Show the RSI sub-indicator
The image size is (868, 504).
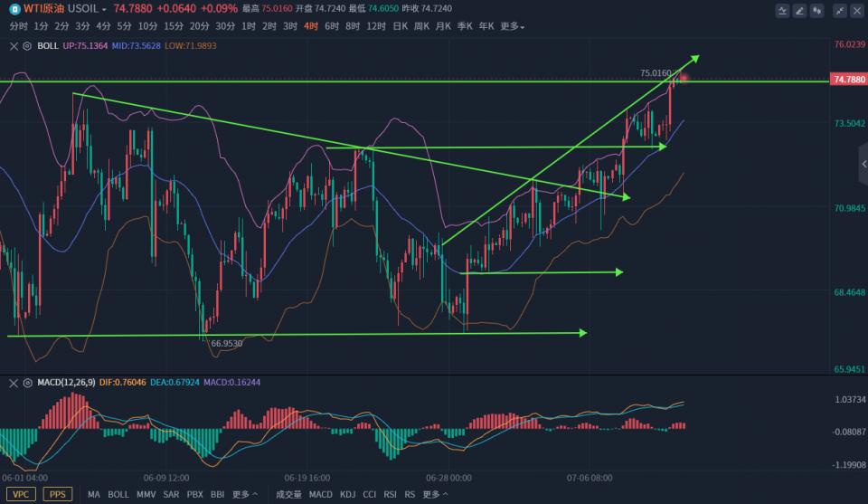pos(391,494)
